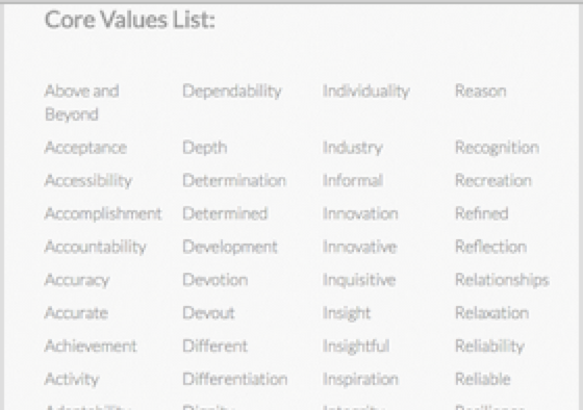Select the Accomplishment entry
This screenshot has height=410, width=583.
tap(103, 214)
